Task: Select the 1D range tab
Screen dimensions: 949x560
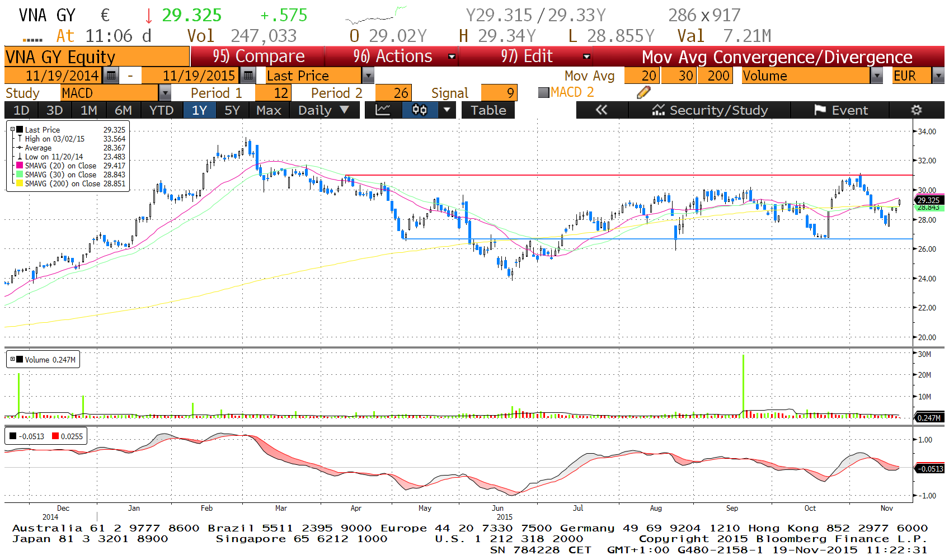Action: click(21, 110)
